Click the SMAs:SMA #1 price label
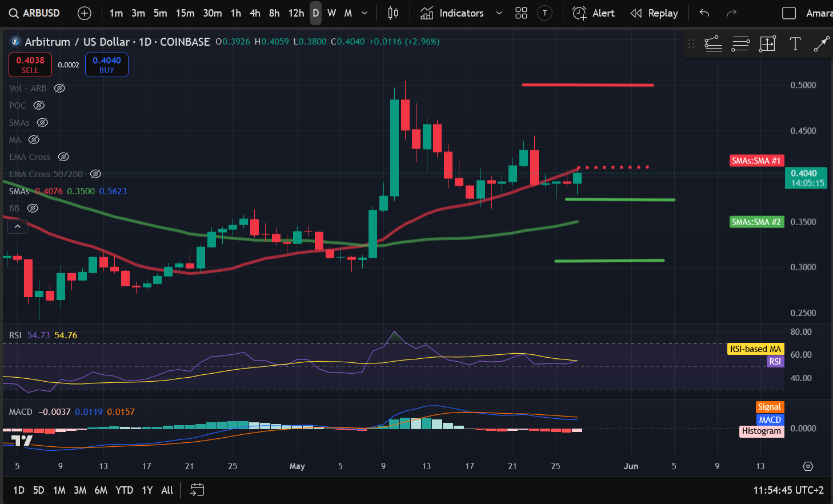 coord(756,161)
